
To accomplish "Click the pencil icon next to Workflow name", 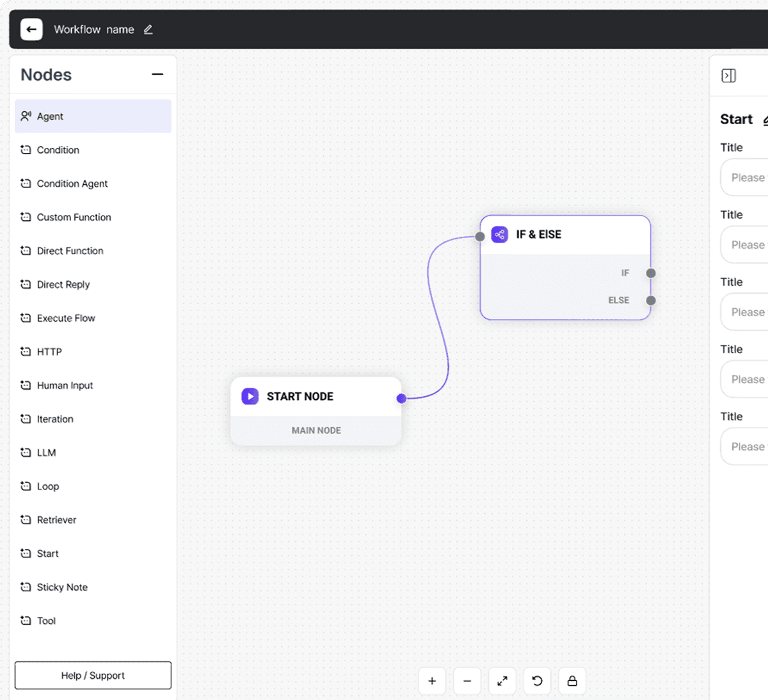I will pos(148,29).
